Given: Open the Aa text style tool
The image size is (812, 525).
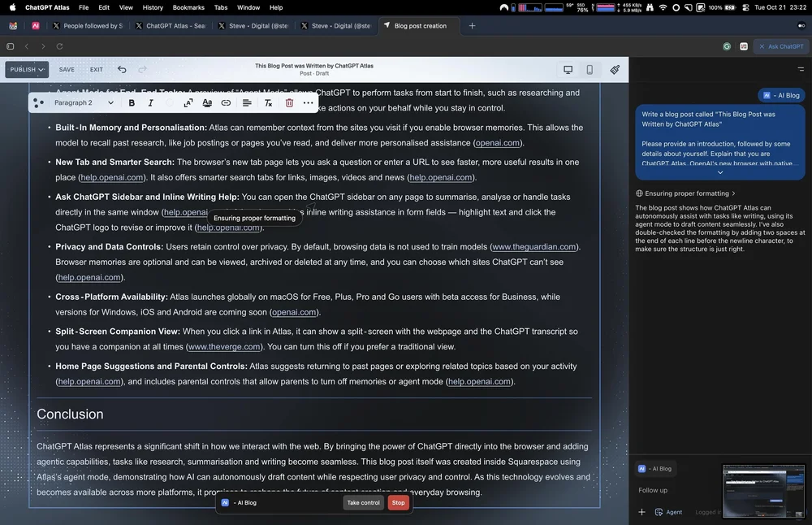Looking at the screenshot, I should tap(207, 102).
